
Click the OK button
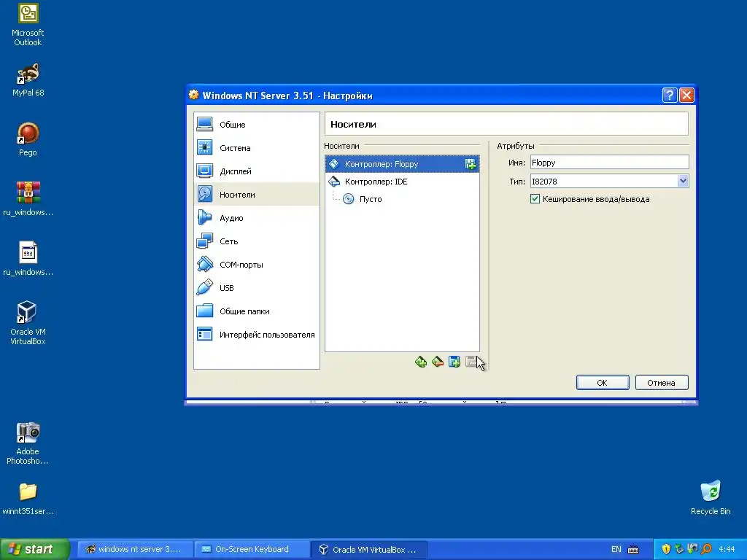pos(602,382)
